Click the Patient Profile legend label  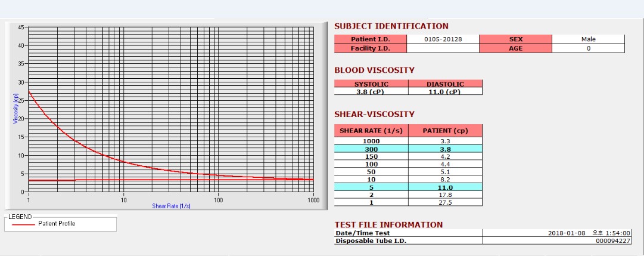57,224
